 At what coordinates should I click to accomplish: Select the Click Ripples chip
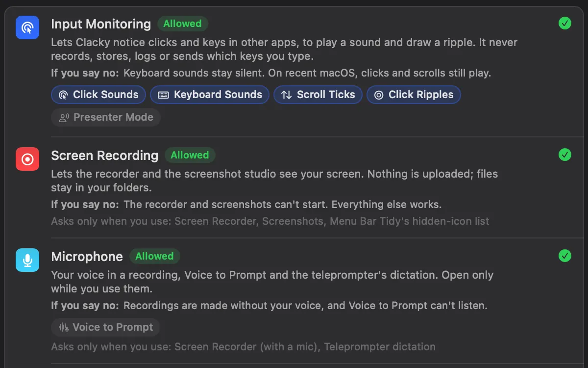coord(414,95)
